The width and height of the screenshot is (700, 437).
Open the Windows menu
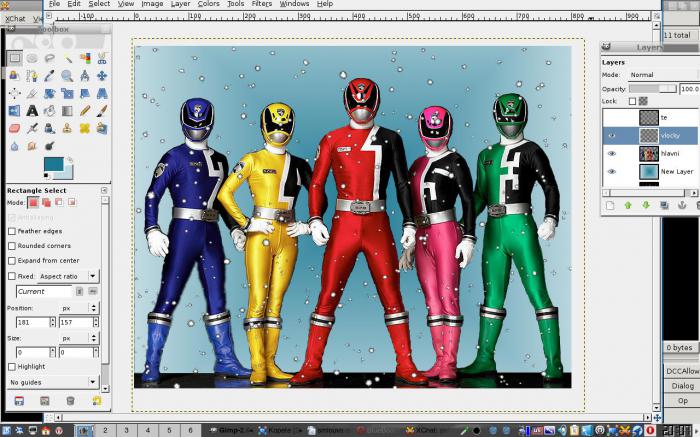click(x=294, y=4)
